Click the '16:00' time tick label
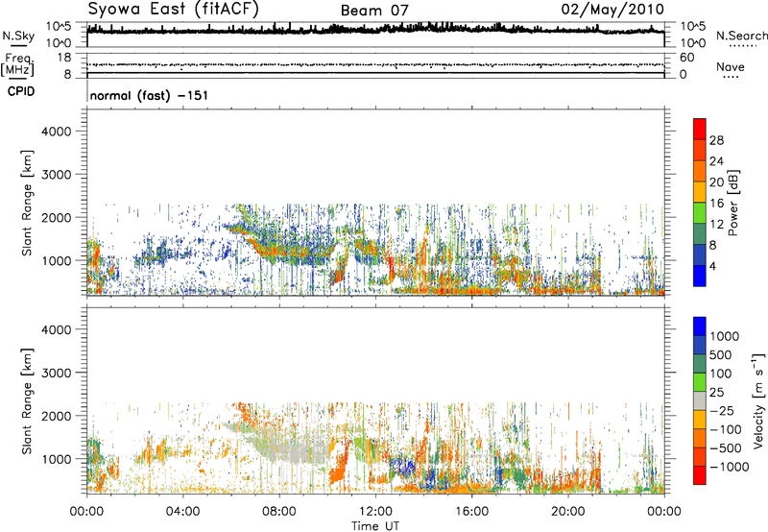The image size is (768, 532). pos(471,512)
